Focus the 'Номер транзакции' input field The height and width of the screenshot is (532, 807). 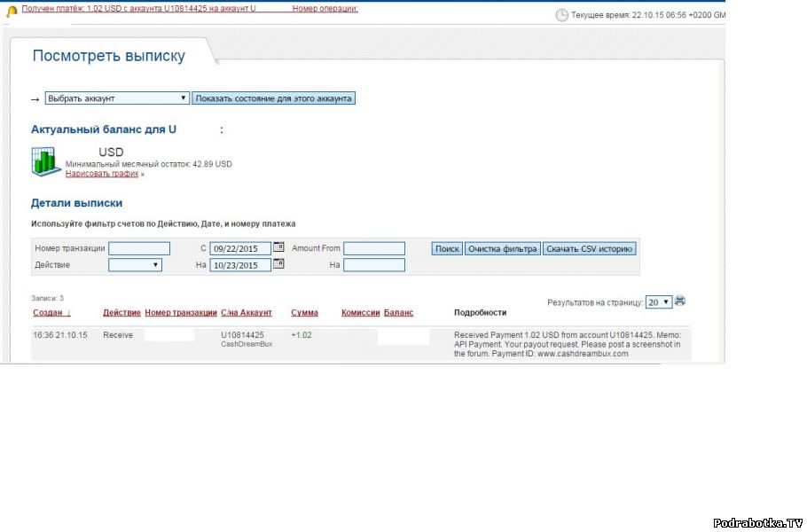[139, 248]
